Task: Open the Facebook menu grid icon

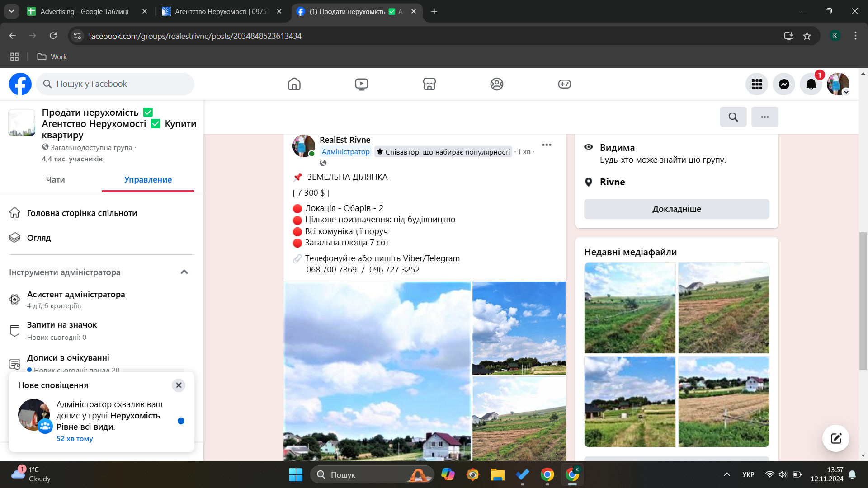Action: [x=756, y=84]
